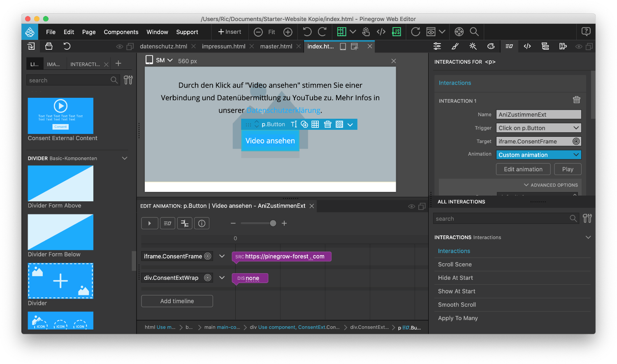Pick target for iframe.ConsentFrame field
This screenshot has width=617, height=364.
tap(576, 141)
